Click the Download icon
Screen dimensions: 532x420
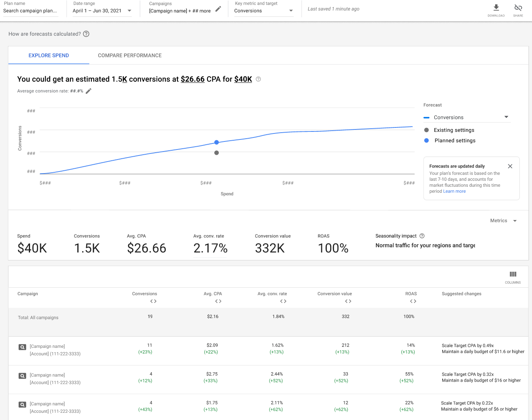(496, 8)
